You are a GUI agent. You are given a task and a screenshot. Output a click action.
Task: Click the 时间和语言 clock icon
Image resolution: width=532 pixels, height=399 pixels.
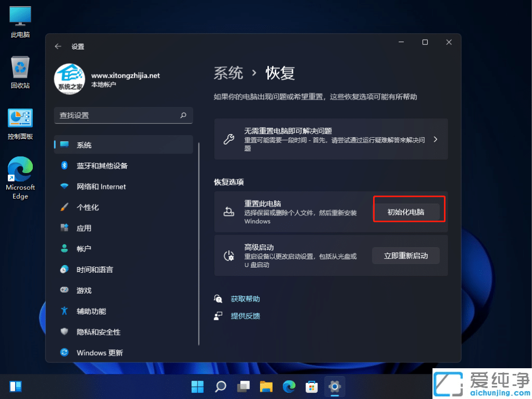tap(64, 270)
